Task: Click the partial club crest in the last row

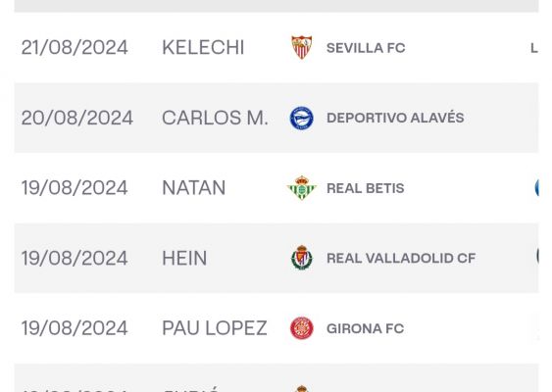Action: coord(302,388)
